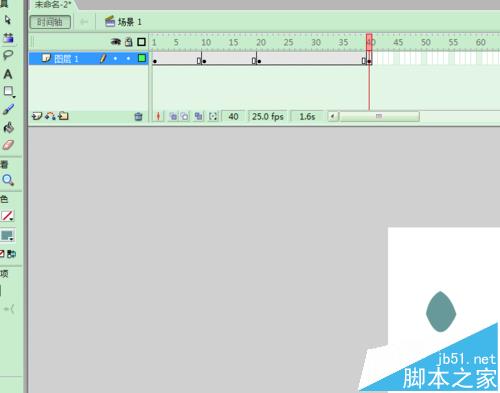
Task: Toggle the lock dot on 图层 1
Action: click(128, 59)
